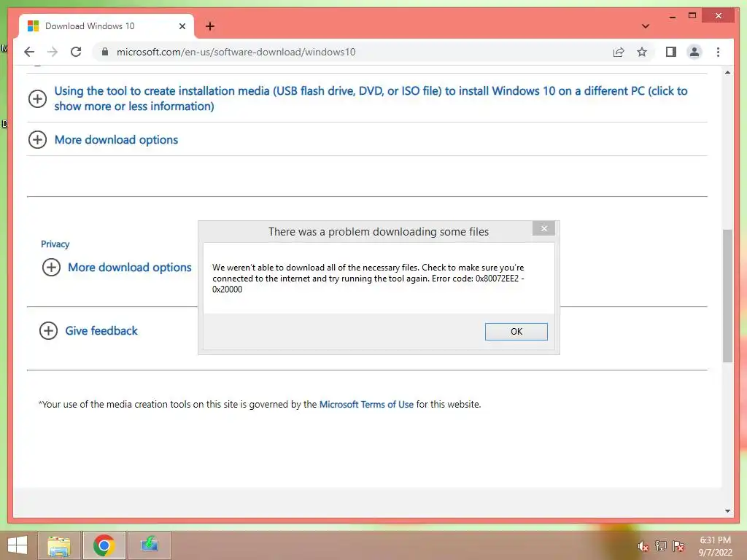Image resolution: width=747 pixels, height=560 pixels.
Task: Click the Give feedback link
Action: click(101, 330)
